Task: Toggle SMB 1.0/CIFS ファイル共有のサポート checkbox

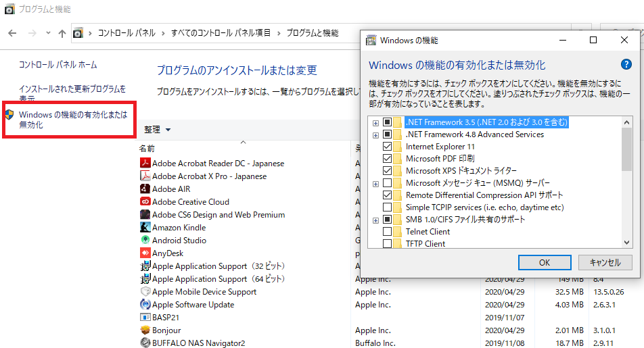Action: pyautogui.click(x=387, y=219)
